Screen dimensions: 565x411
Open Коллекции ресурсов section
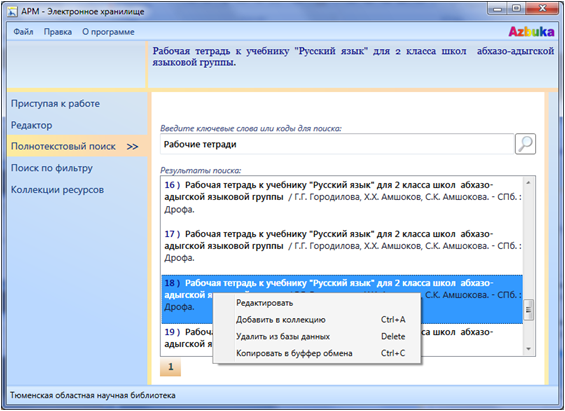[x=57, y=189]
